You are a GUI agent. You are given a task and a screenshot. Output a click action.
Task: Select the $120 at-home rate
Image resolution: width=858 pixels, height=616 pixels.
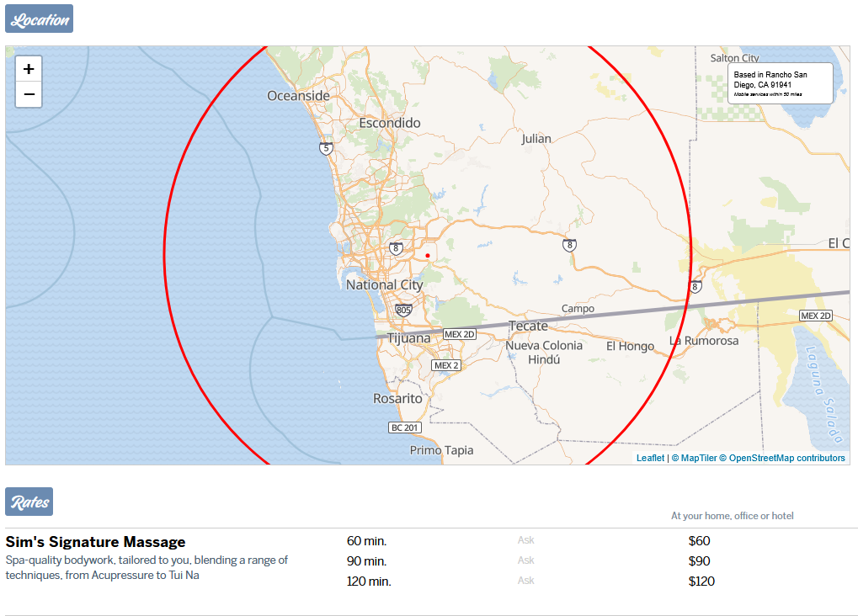[x=701, y=581]
